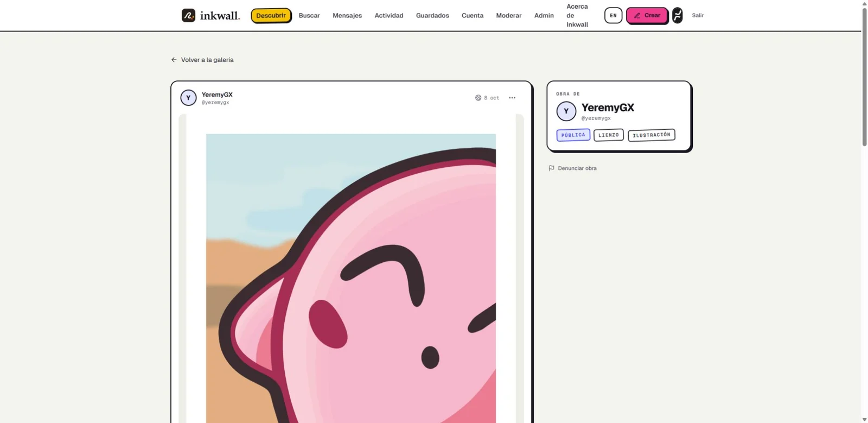Viewport: 868px width, 423px height.
Task: Click the @yeremygx handle in the Obra de card
Action: pyautogui.click(x=596, y=118)
